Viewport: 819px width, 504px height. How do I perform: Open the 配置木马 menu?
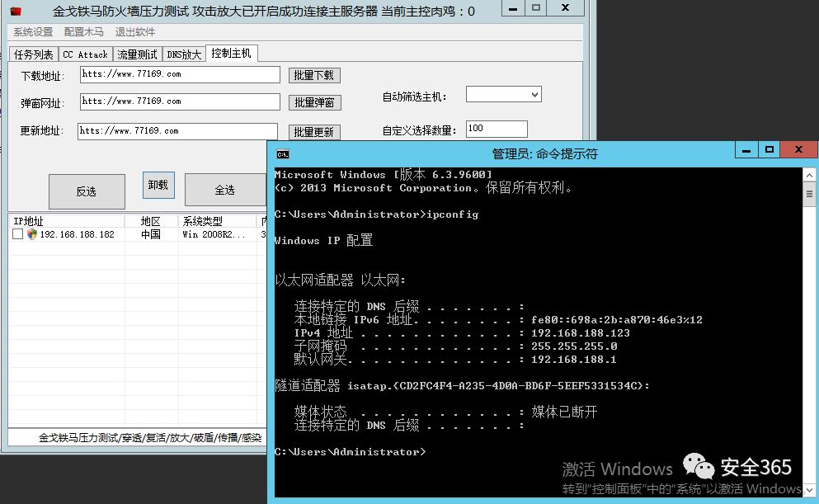83,32
